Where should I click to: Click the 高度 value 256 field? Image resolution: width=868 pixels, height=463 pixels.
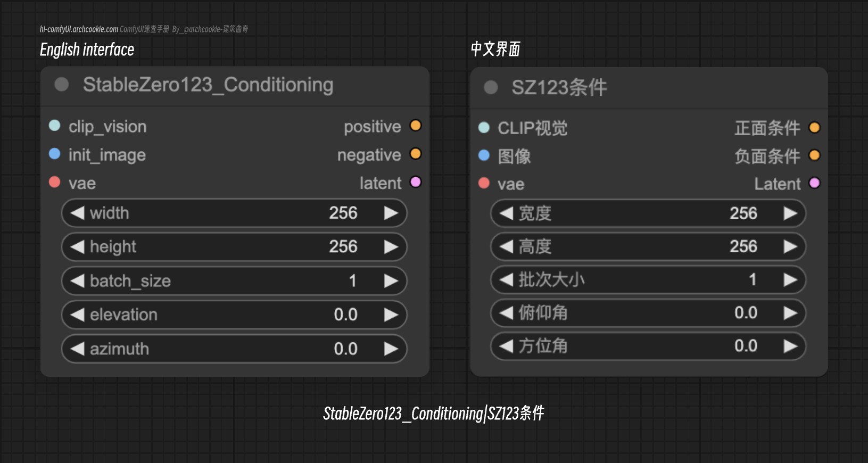click(x=648, y=246)
